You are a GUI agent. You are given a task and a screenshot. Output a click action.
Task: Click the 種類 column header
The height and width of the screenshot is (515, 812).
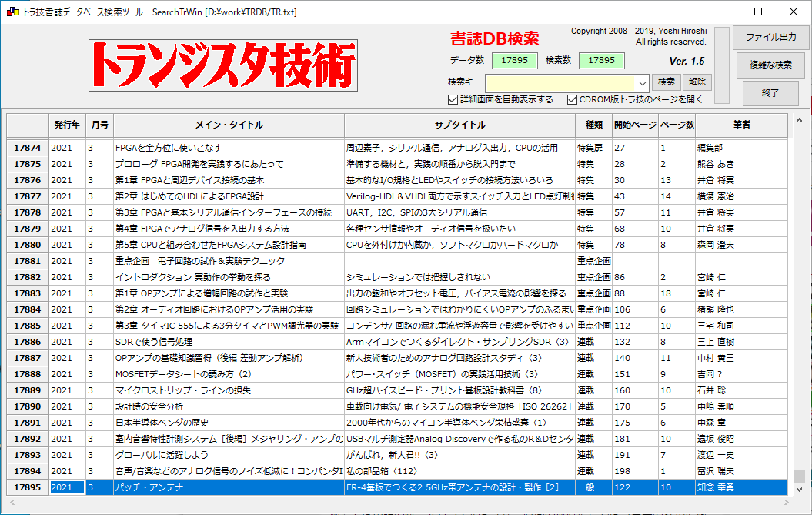point(593,125)
